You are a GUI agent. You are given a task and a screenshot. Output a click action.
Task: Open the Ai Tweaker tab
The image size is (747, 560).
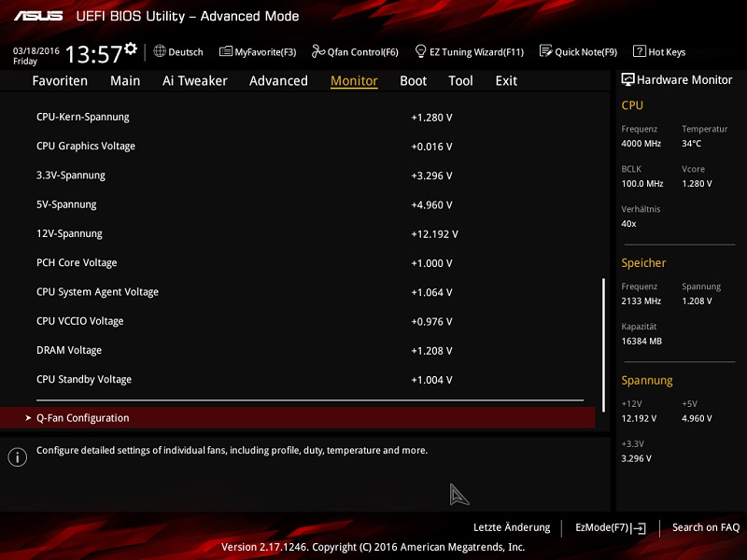point(195,81)
